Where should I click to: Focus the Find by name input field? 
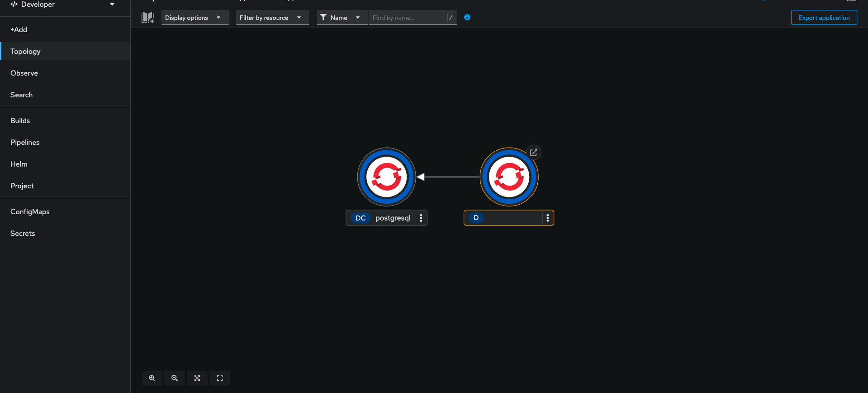point(407,18)
